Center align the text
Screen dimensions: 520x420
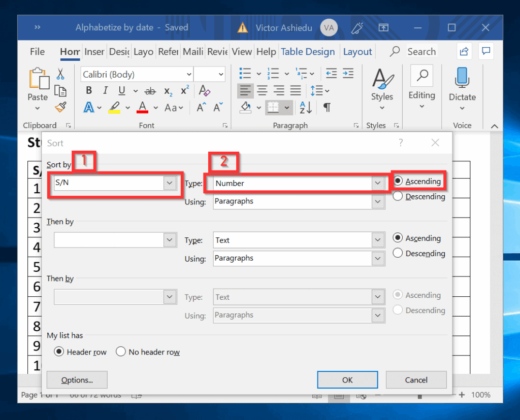263,90
